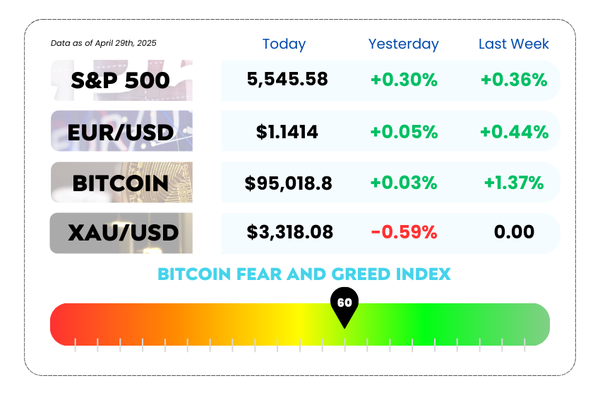Click the yellow center of the gauge

[x=300, y=325]
